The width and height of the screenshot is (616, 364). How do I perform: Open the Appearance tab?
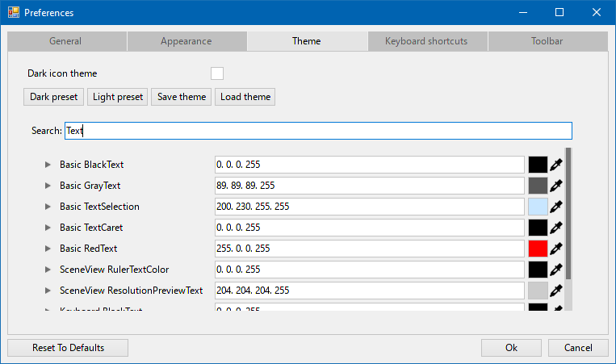tap(186, 41)
